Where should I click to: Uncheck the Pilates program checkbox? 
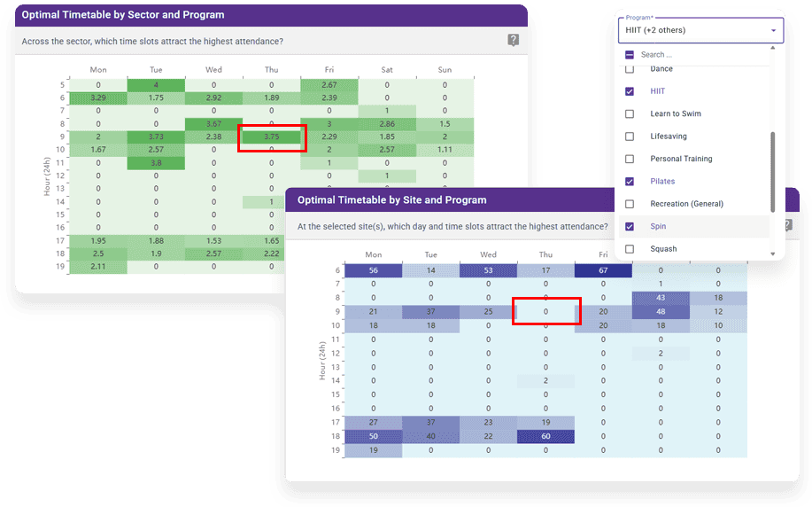point(630,181)
